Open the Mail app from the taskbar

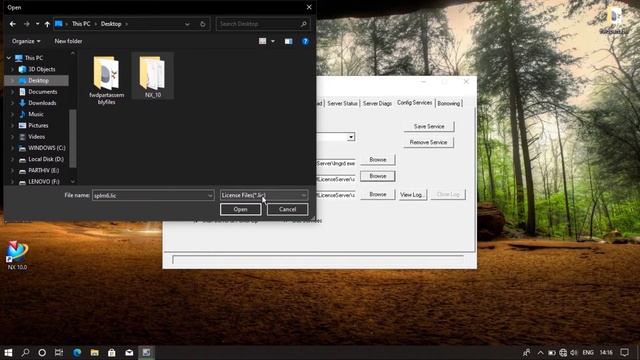129,353
